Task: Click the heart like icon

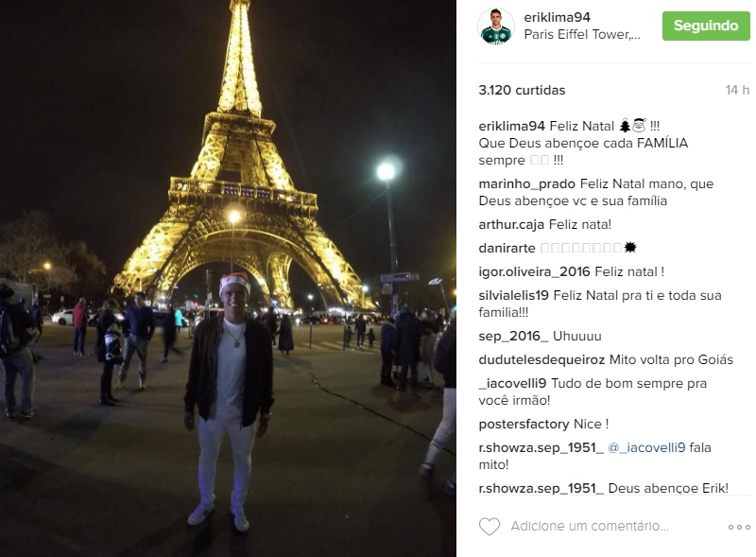Action: (489, 526)
